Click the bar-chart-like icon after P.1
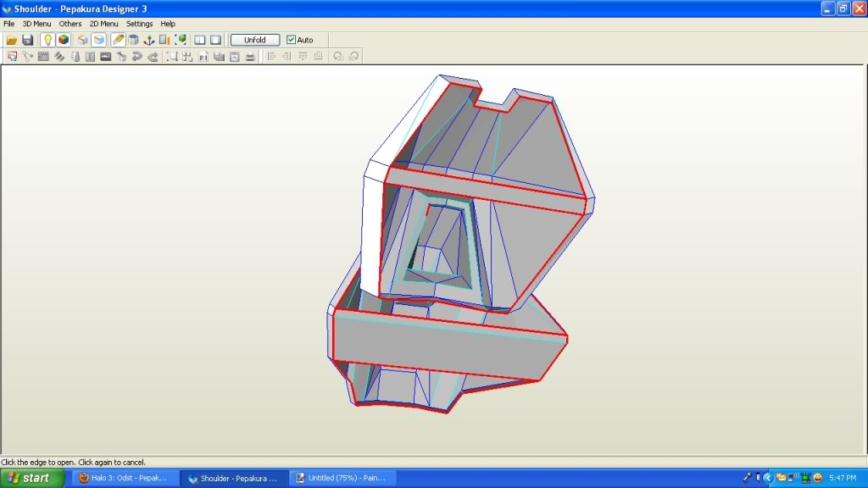Viewport: 868px width, 488px height. pos(220,57)
